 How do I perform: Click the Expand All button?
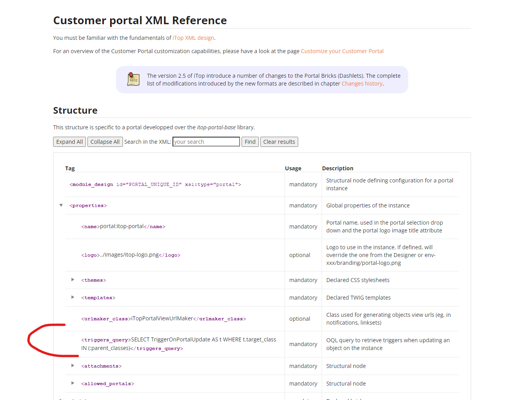point(69,142)
